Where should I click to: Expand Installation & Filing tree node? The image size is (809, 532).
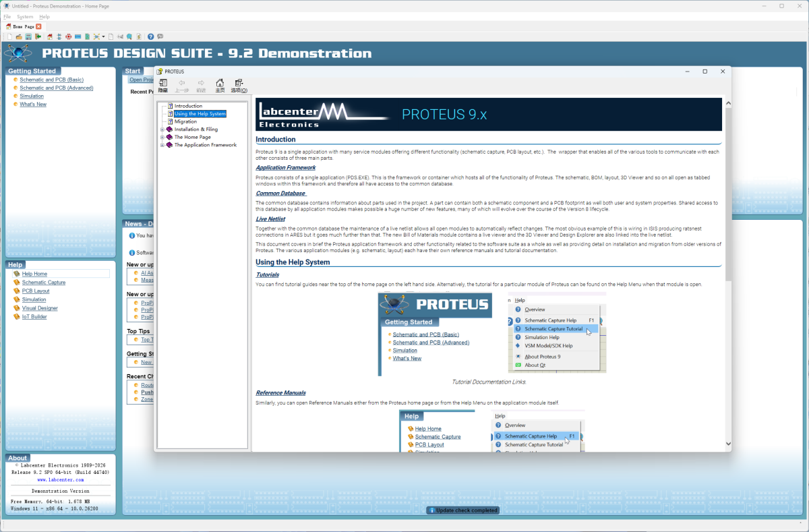point(162,129)
